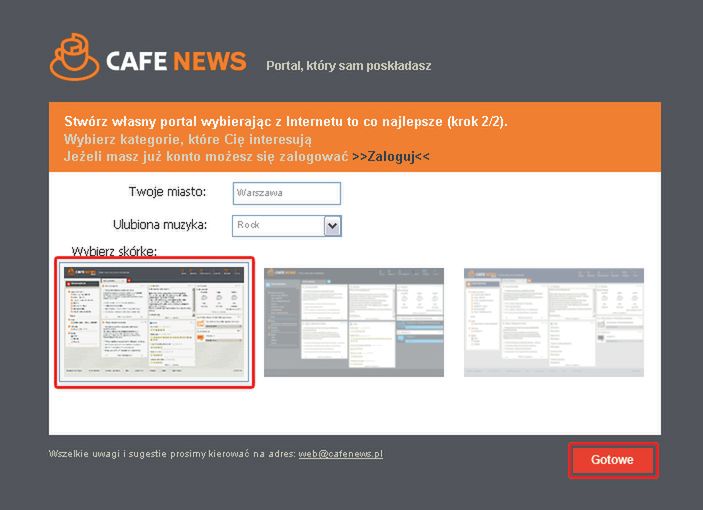This screenshot has height=510, width=703.
Task: Click the 'Portal, który sam poskładasz' tagline
Action: point(349,66)
